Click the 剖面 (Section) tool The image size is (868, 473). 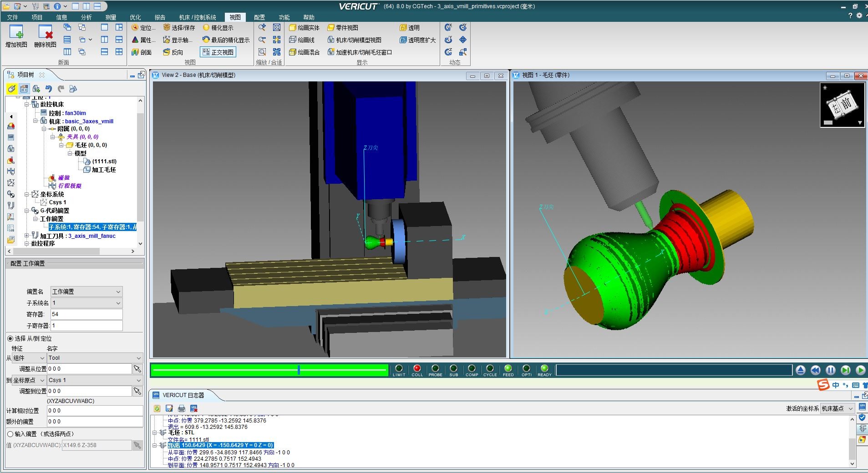[x=142, y=52]
